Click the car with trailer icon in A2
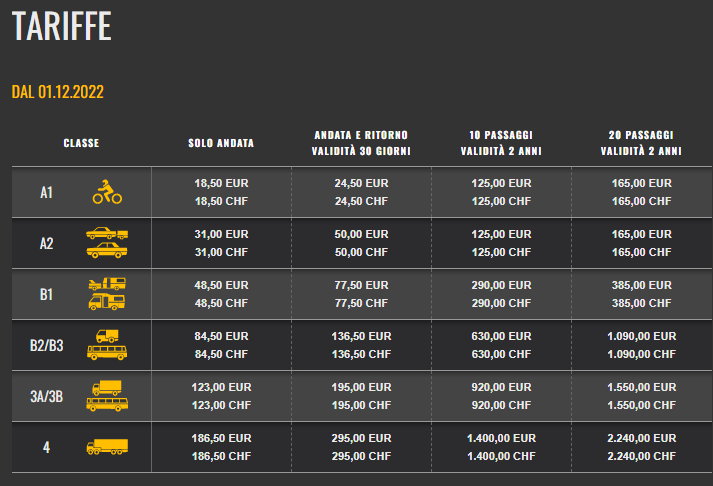This screenshot has height=486, width=713. click(x=107, y=233)
